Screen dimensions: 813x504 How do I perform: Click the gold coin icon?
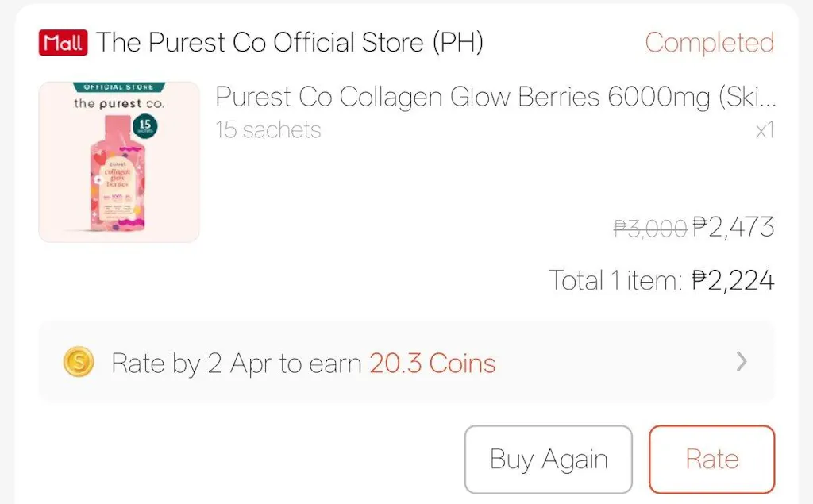79,363
